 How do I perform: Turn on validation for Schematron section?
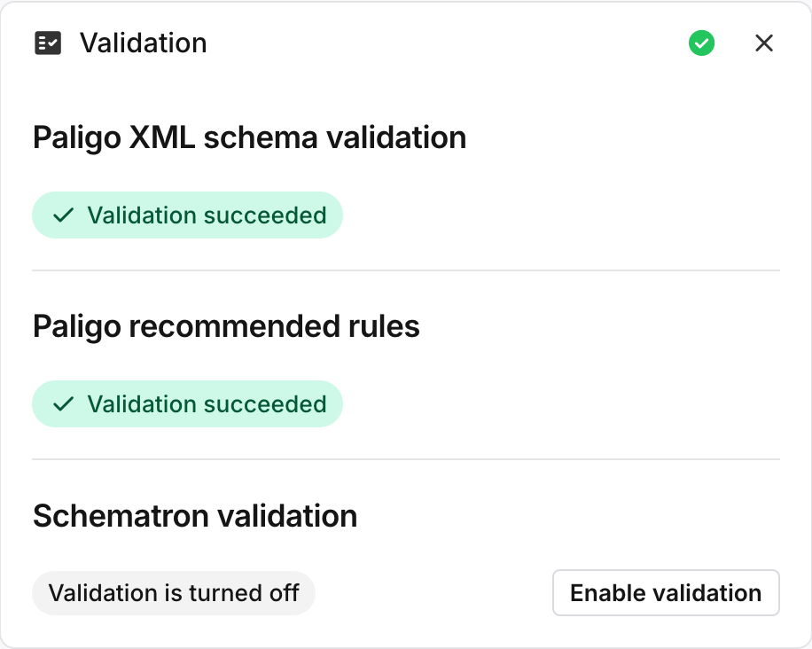pyautogui.click(x=666, y=592)
